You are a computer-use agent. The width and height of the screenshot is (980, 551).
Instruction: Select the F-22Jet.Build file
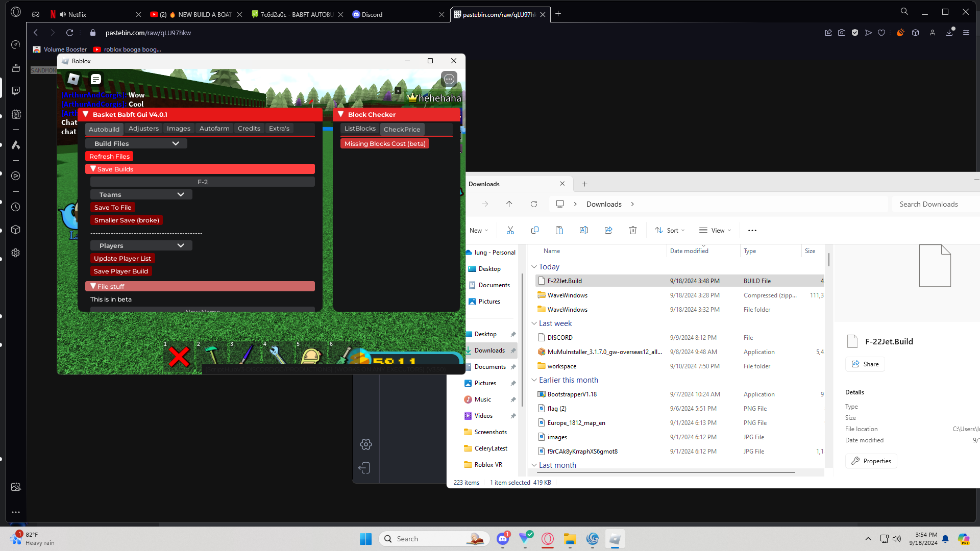tap(565, 281)
